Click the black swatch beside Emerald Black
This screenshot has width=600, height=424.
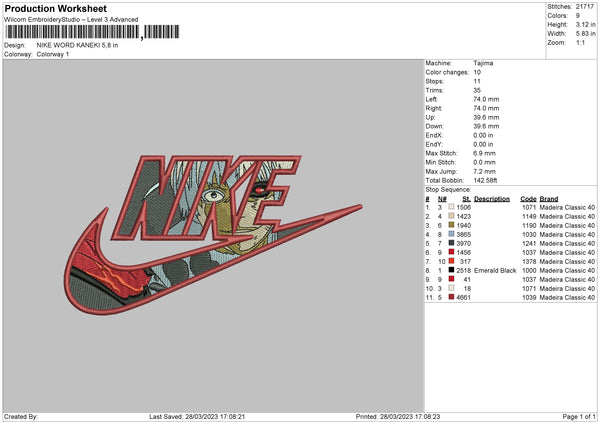(452, 270)
